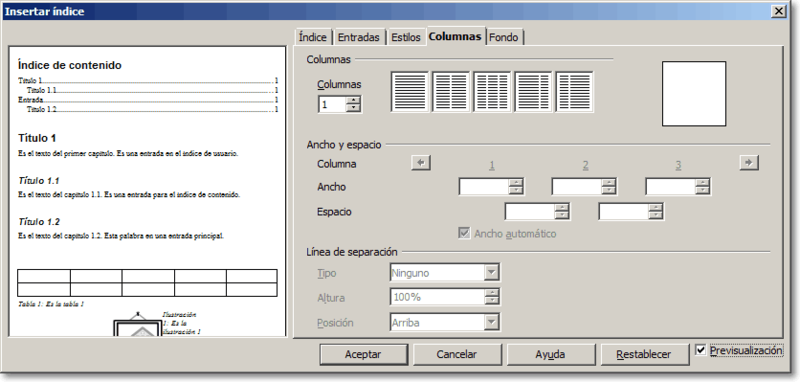Click the 'Título 1.2' heading in preview
The image size is (800, 382).
point(39,222)
